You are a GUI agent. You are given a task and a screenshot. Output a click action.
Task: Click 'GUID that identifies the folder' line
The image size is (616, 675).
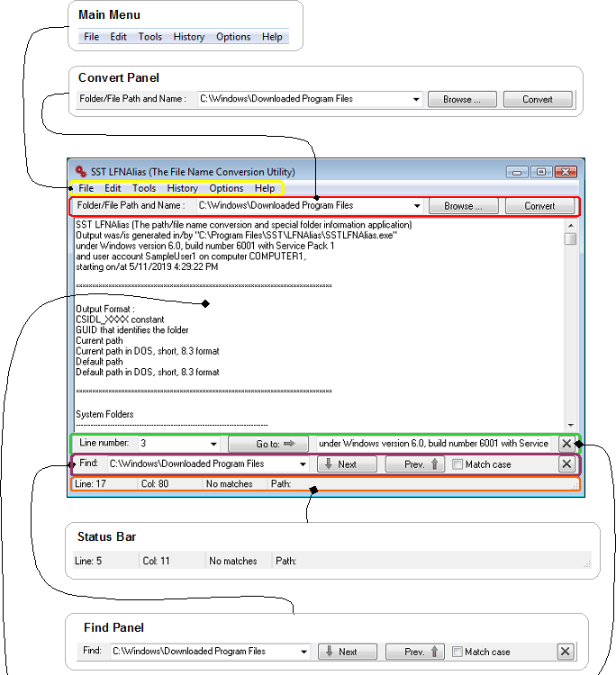pos(132,329)
